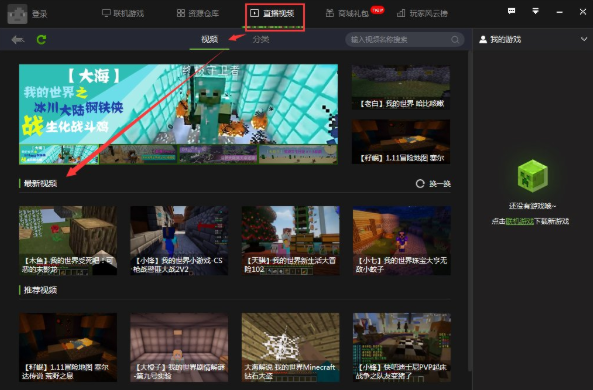Viewport: 593px width, 390px height.
Task: Click the green 联机游戏 link in sidebar
Action: tap(520, 221)
